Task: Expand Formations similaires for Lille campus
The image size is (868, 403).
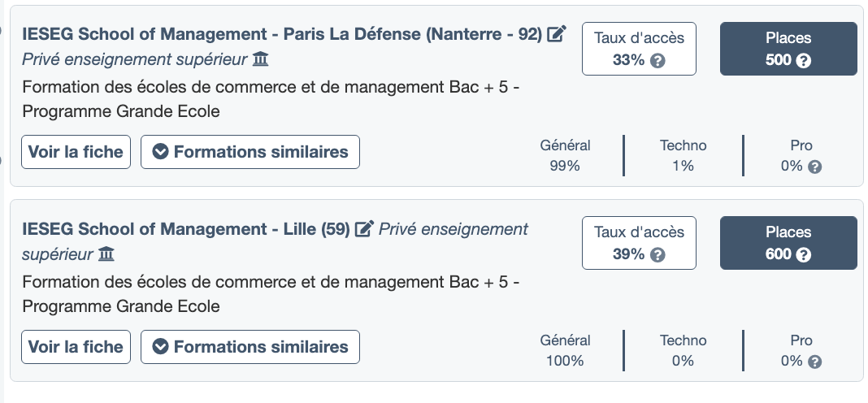Action: coord(250,347)
